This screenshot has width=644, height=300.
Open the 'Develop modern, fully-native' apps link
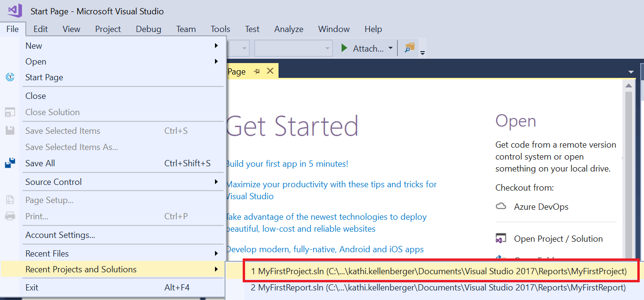click(x=325, y=249)
